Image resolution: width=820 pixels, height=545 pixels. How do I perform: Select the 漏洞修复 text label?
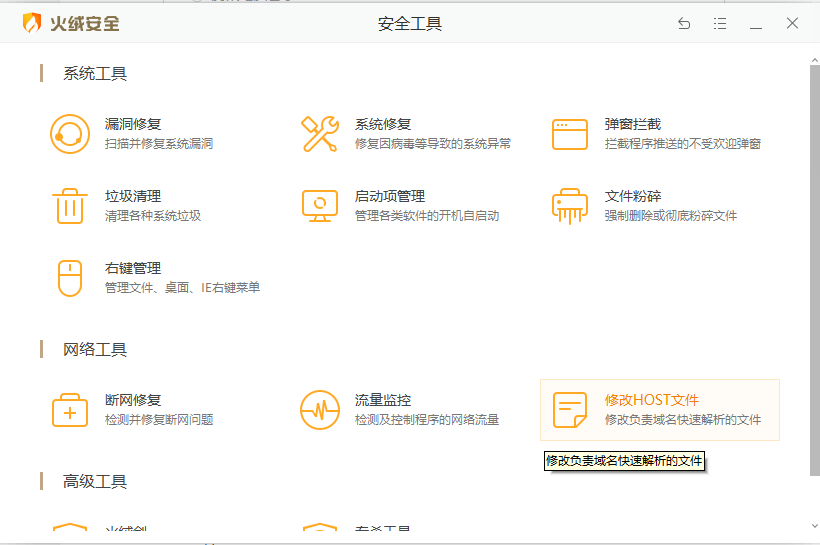coord(133,124)
